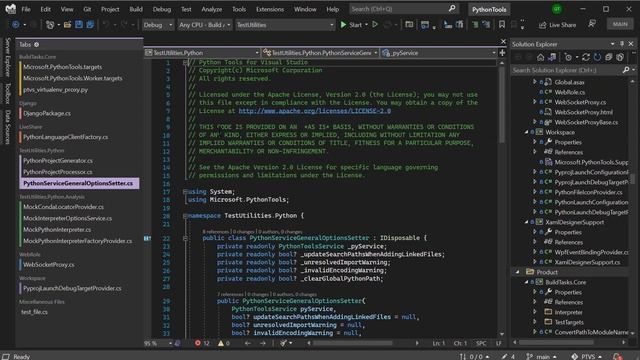Toggle the bookmark icon in toolbar
This screenshot has width=640, height=360.
coord(502,25)
